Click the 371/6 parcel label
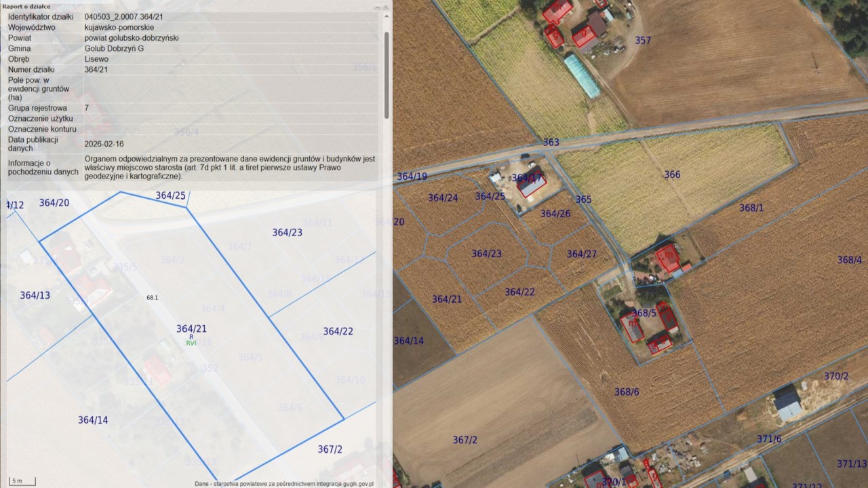Screen dimensions: 868x488 coord(769,439)
